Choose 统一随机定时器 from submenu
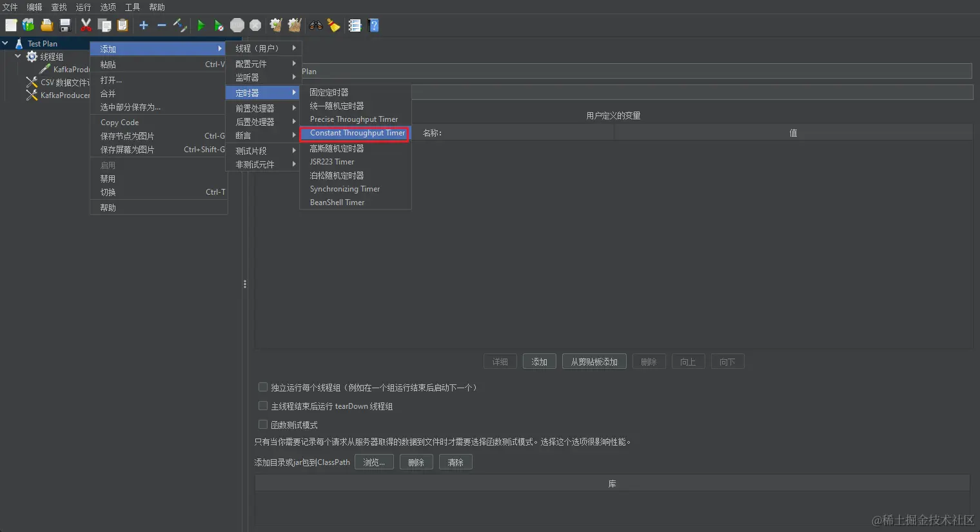Viewport: 980px width, 532px height. (x=355, y=106)
